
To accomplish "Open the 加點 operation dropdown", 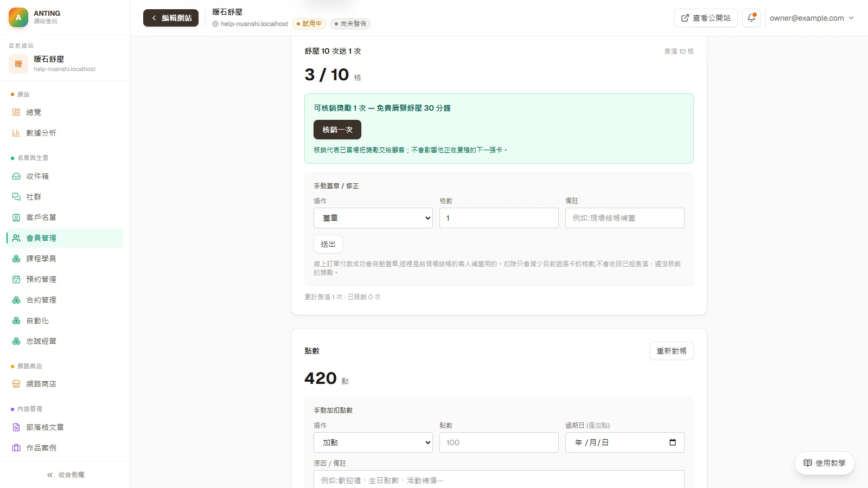I will (x=373, y=442).
